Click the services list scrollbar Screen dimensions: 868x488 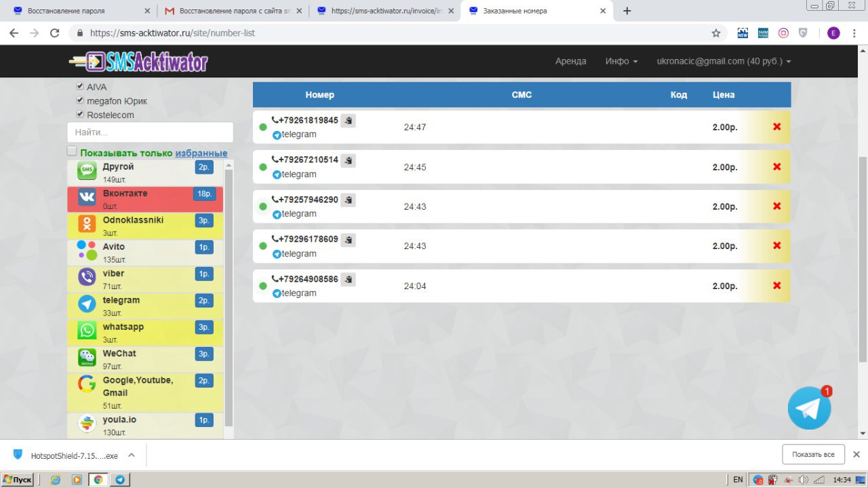(229, 299)
